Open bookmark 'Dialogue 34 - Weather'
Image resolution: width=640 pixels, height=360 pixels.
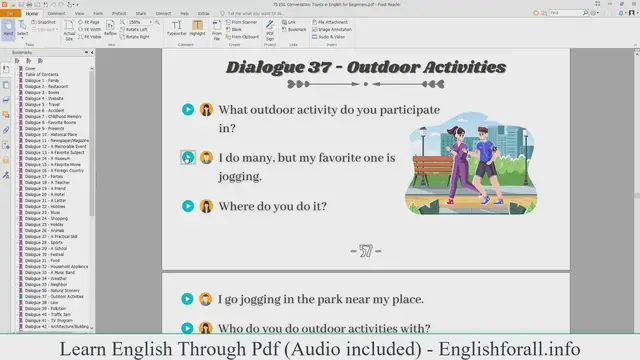[45, 278]
